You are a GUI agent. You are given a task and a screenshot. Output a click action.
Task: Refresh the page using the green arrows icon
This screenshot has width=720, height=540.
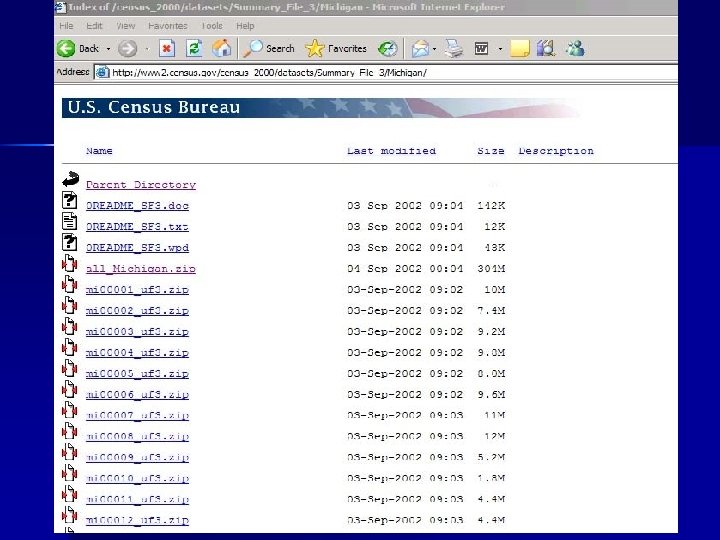click(194, 48)
